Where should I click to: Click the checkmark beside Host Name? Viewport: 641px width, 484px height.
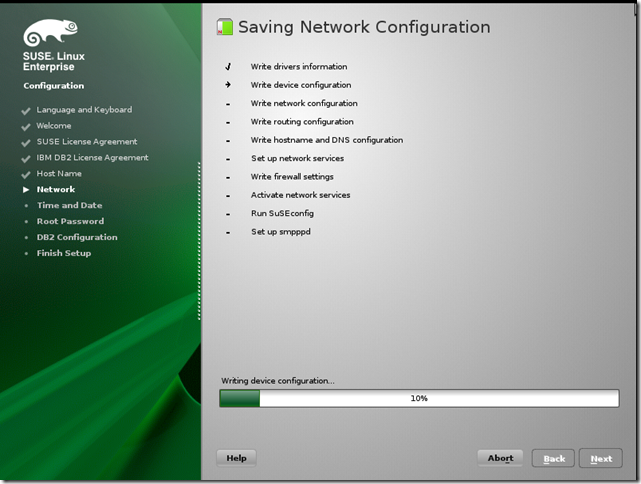(x=26, y=174)
